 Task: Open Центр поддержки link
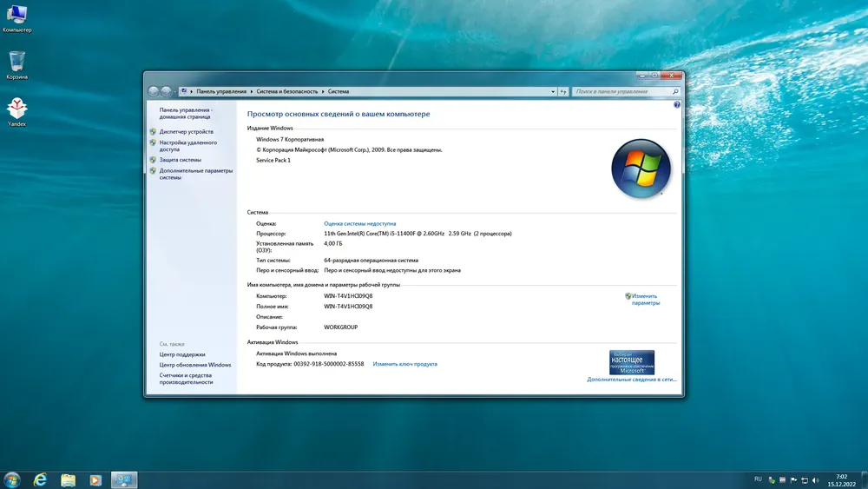182,354
